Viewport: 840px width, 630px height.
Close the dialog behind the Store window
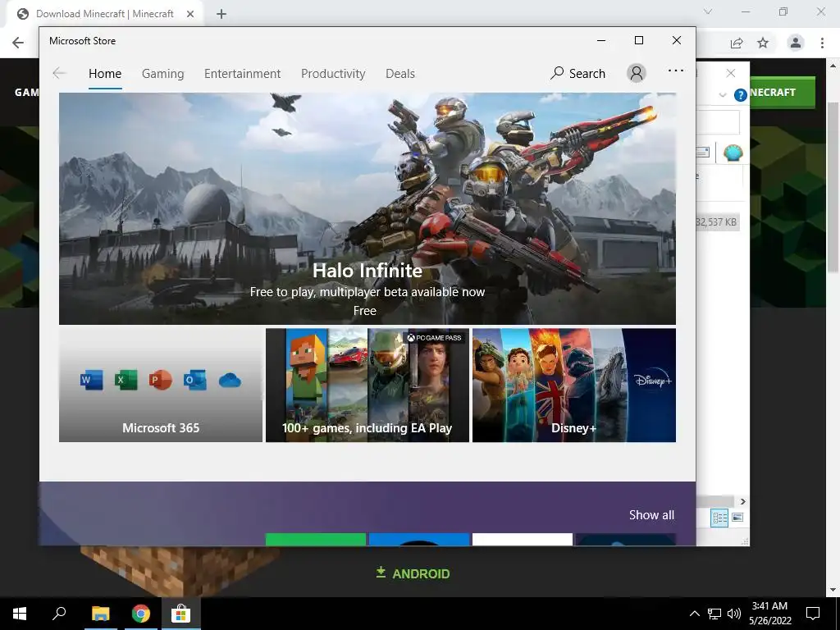[x=731, y=73]
